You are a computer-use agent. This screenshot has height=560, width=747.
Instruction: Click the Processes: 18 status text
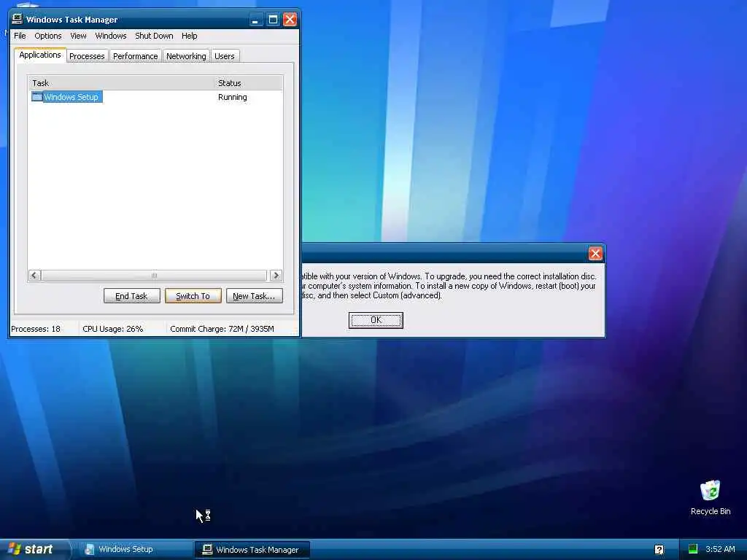pyautogui.click(x=36, y=329)
